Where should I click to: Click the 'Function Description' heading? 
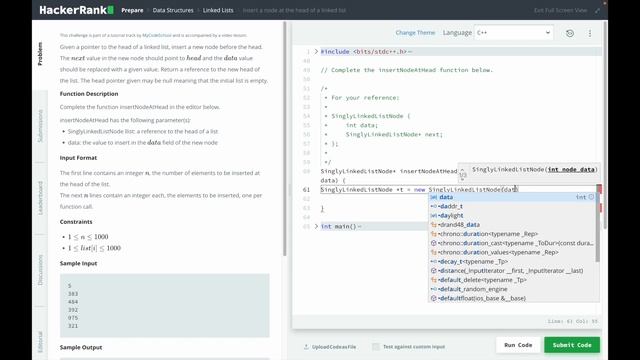[x=89, y=94]
